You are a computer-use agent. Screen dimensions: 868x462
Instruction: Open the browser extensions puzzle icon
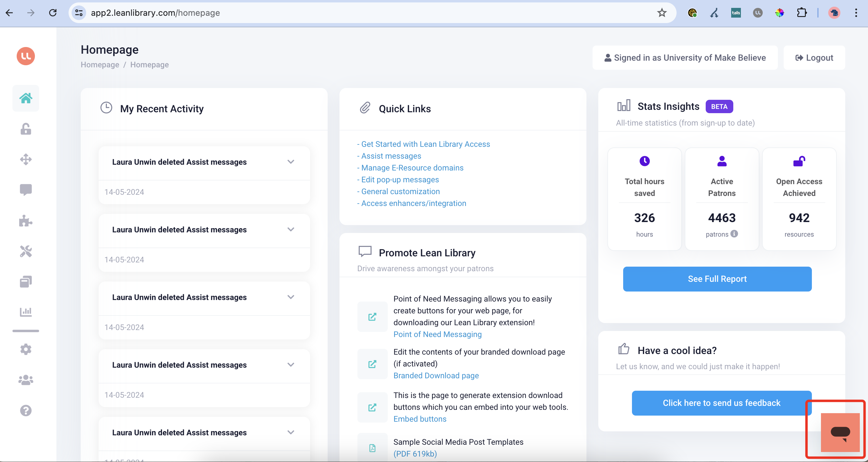pyautogui.click(x=802, y=13)
